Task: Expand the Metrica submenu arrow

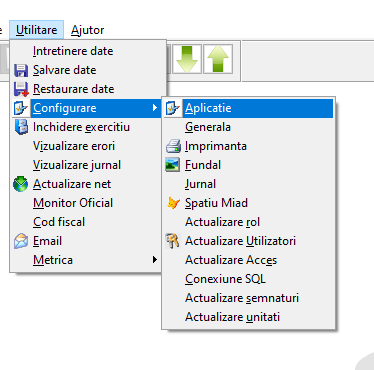Action: coord(155,260)
